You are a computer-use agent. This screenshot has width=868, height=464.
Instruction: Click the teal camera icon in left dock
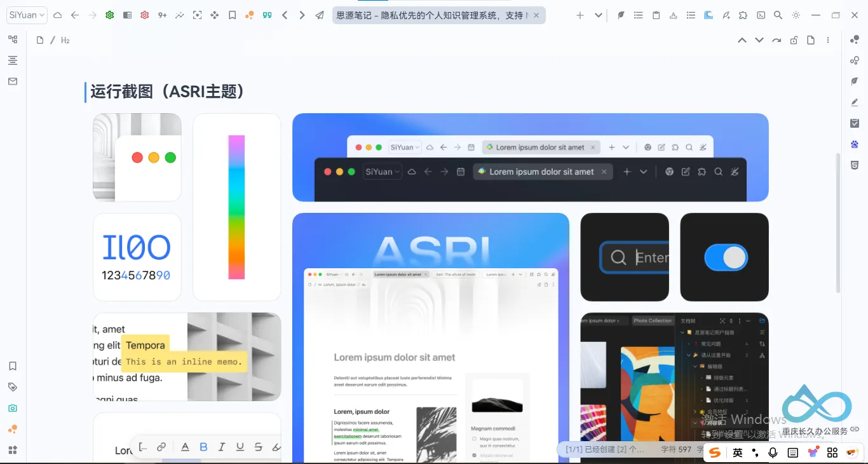tap(13, 408)
